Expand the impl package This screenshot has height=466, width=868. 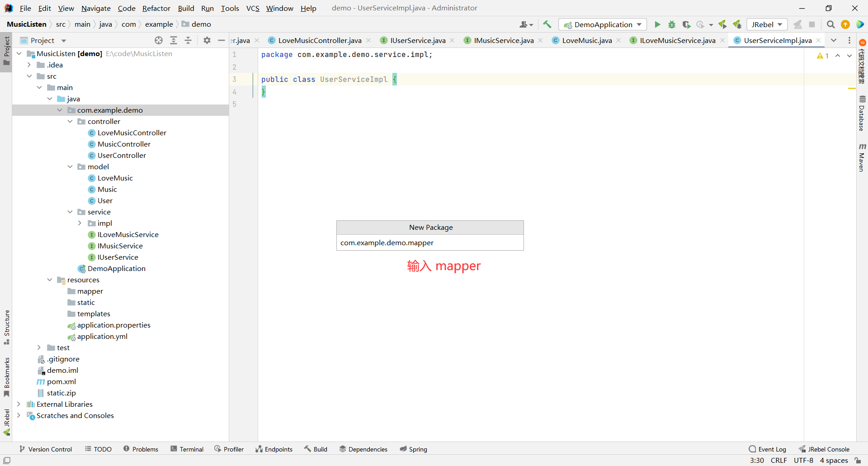80,223
